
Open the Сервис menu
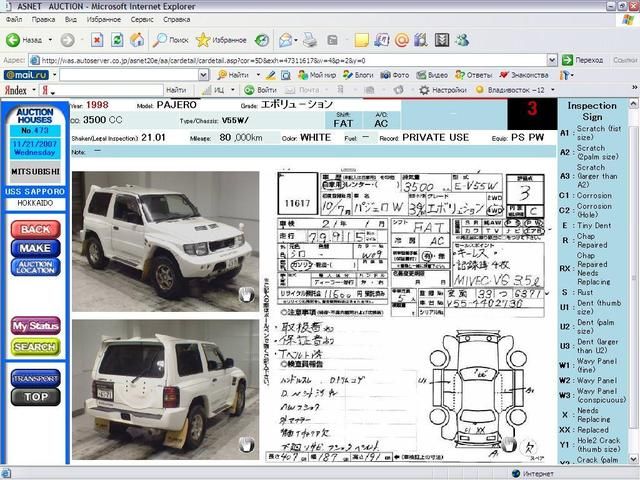click(142, 20)
